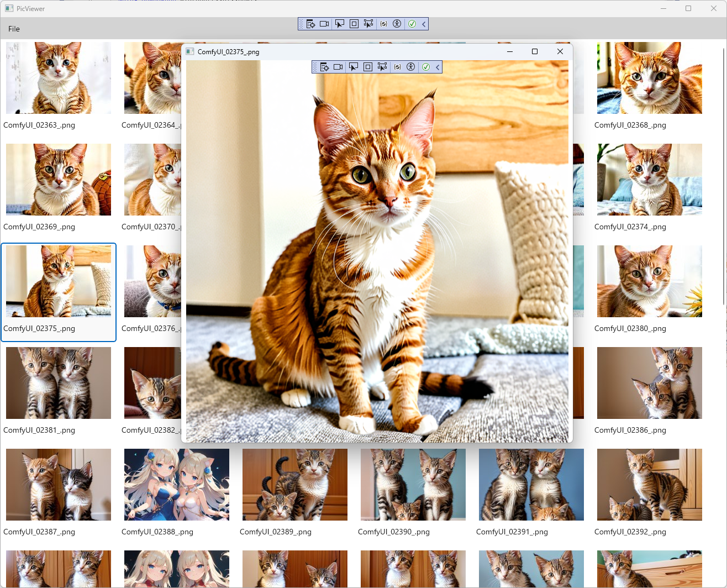
Task: Click Go to Live Visual Tree in PicViewer toolbar
Action: (310, 24)
